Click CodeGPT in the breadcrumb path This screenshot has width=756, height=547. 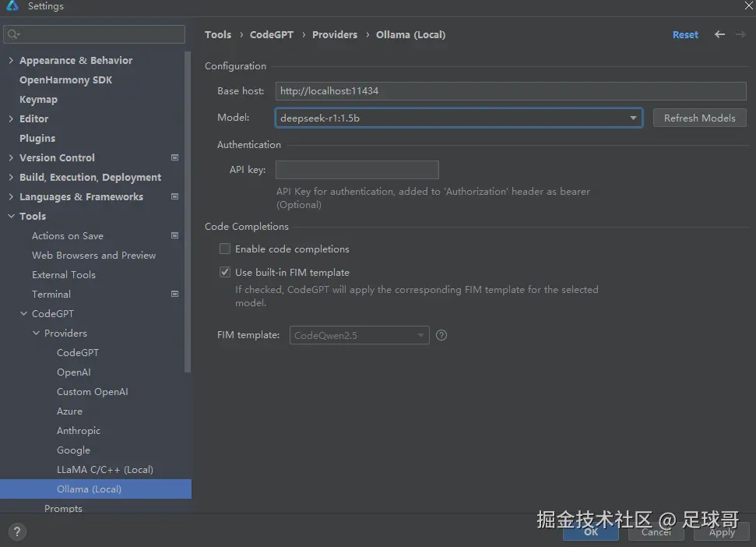coord(272,35)
